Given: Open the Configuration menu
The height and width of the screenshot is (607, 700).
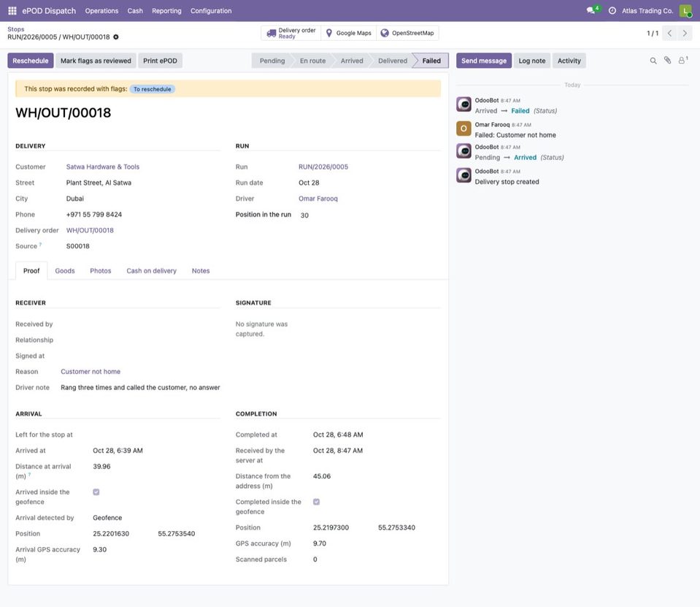Looking at the screenshot, I should coord(211,11).
